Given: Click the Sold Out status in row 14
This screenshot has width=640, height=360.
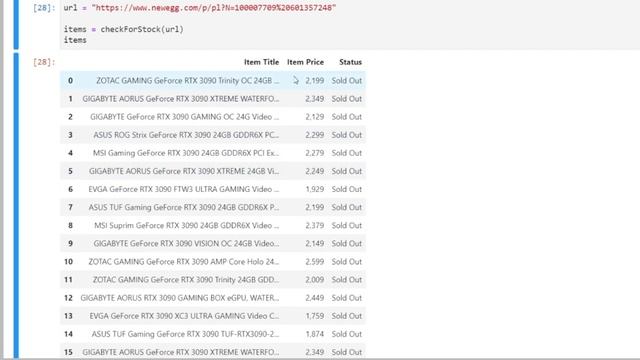Looking at the screenshot, I should coord(347,334).
